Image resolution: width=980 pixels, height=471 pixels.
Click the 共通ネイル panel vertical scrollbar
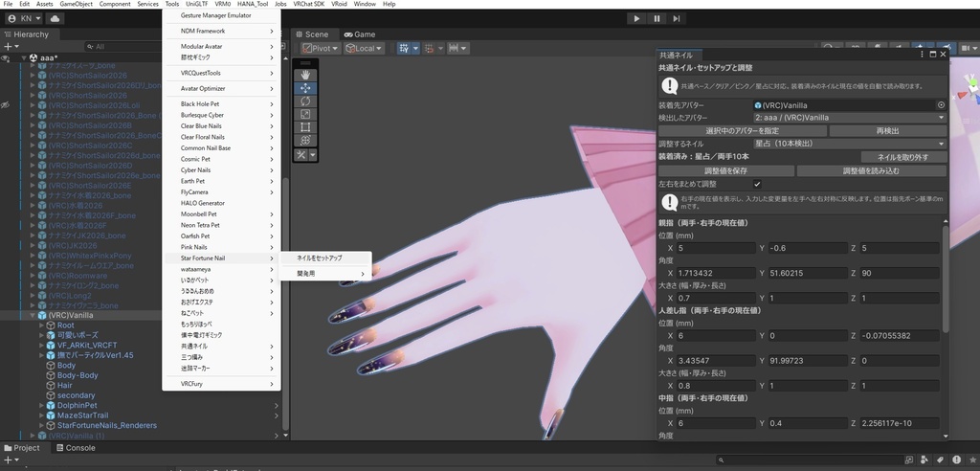coord(946,279)
